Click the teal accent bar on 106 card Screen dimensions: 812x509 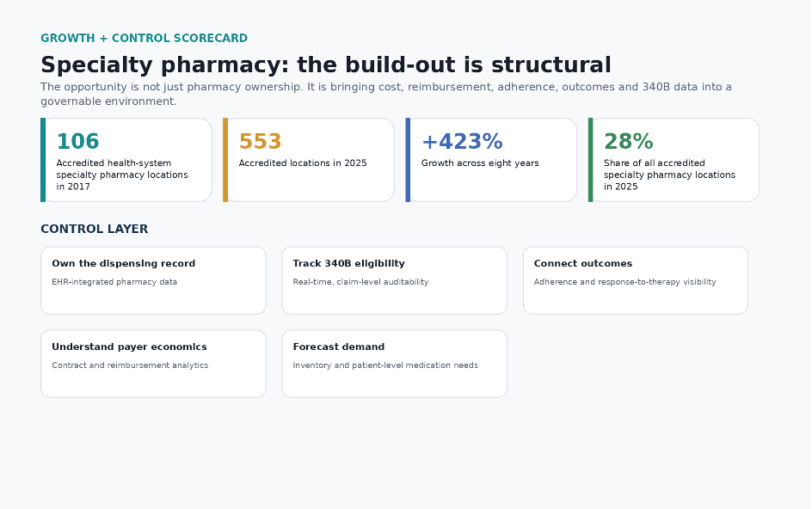point(43,160)
